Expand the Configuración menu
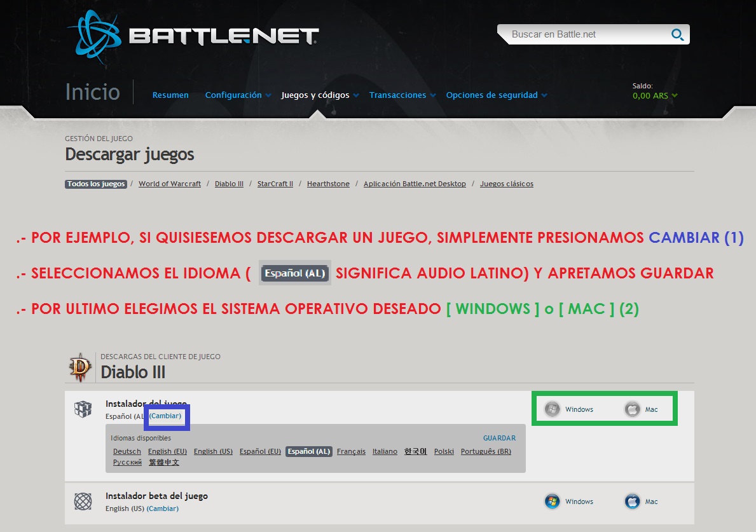The image size is (756, 532). tap(238, 95)
